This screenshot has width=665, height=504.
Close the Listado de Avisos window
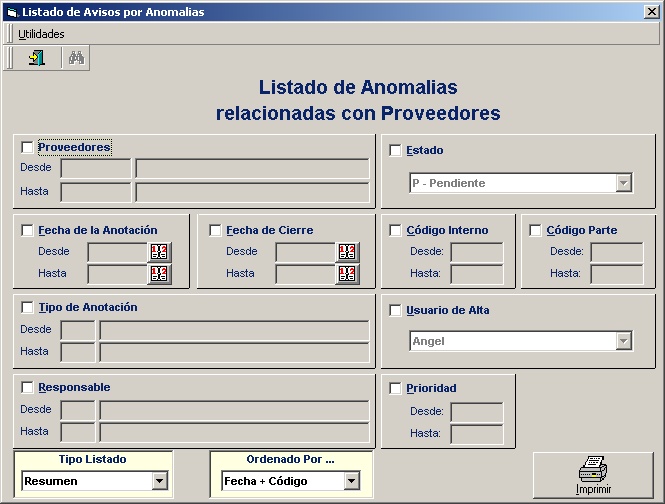point(651,12)
